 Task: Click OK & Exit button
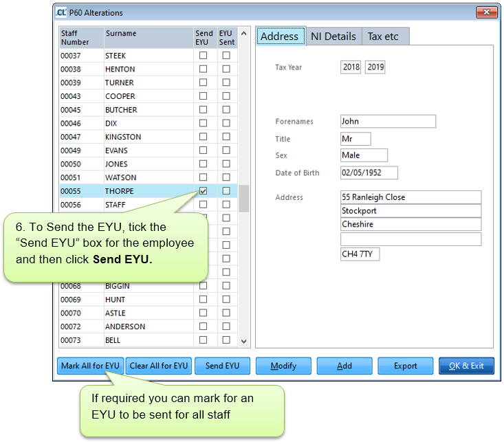click(466, 366)
